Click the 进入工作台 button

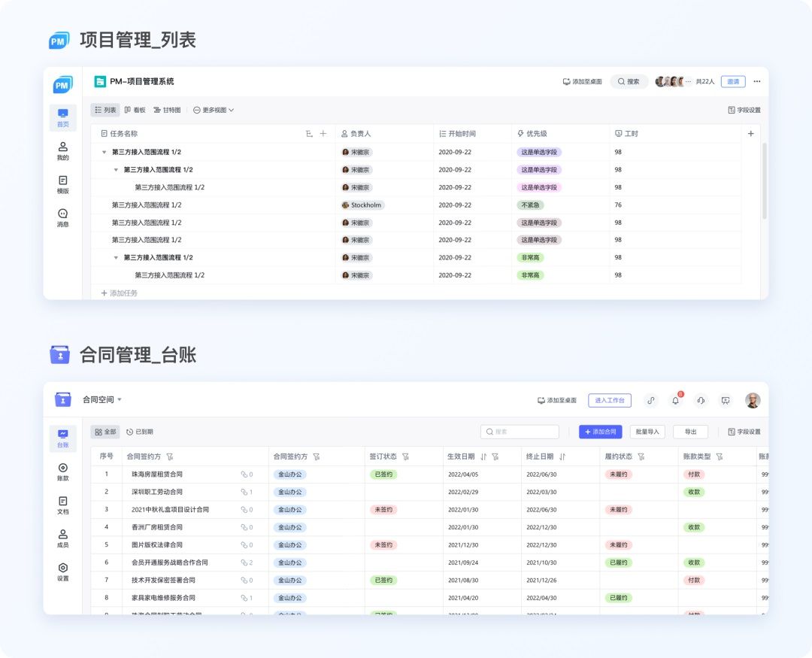[610, 401]
